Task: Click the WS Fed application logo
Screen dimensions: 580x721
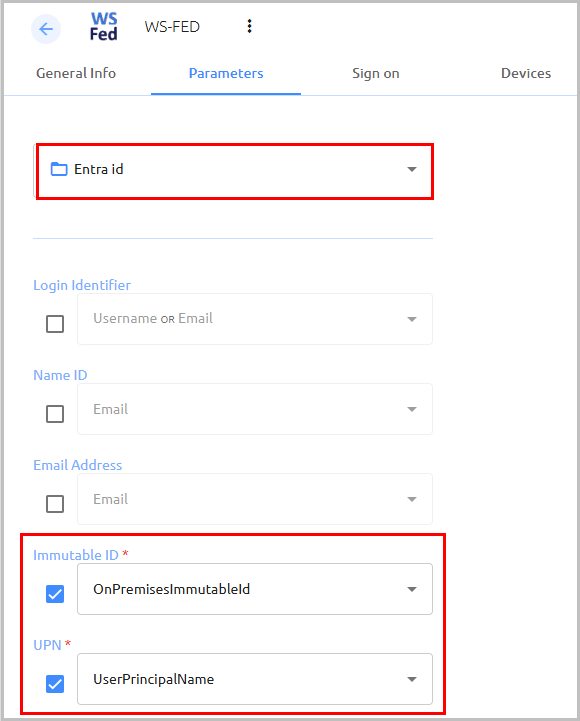Action: click(103, 27)
